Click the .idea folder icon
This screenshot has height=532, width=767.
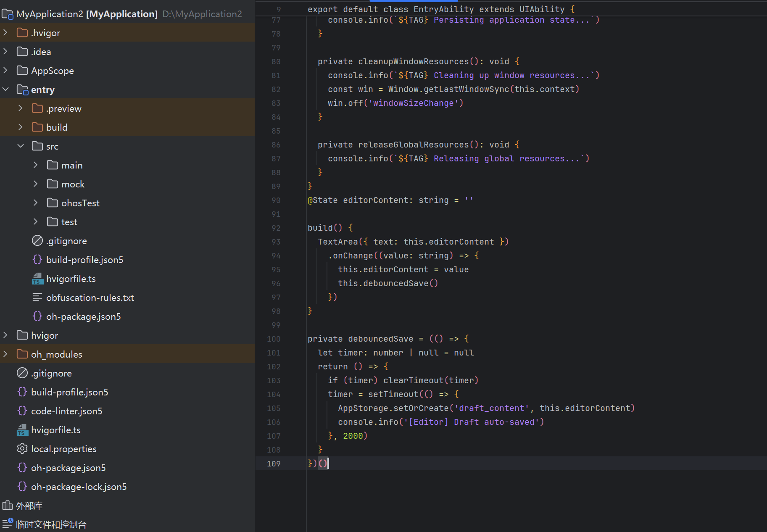point(22,51)
